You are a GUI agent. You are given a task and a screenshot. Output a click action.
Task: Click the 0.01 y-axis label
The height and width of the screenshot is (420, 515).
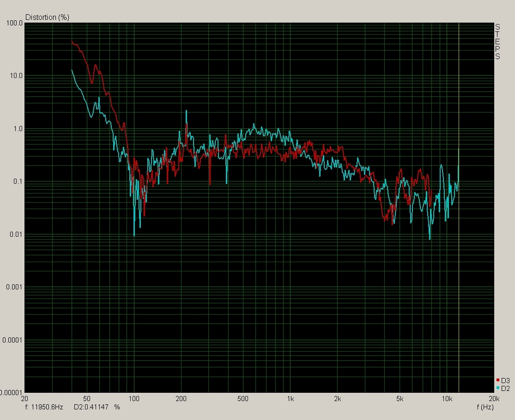[16, 234]
